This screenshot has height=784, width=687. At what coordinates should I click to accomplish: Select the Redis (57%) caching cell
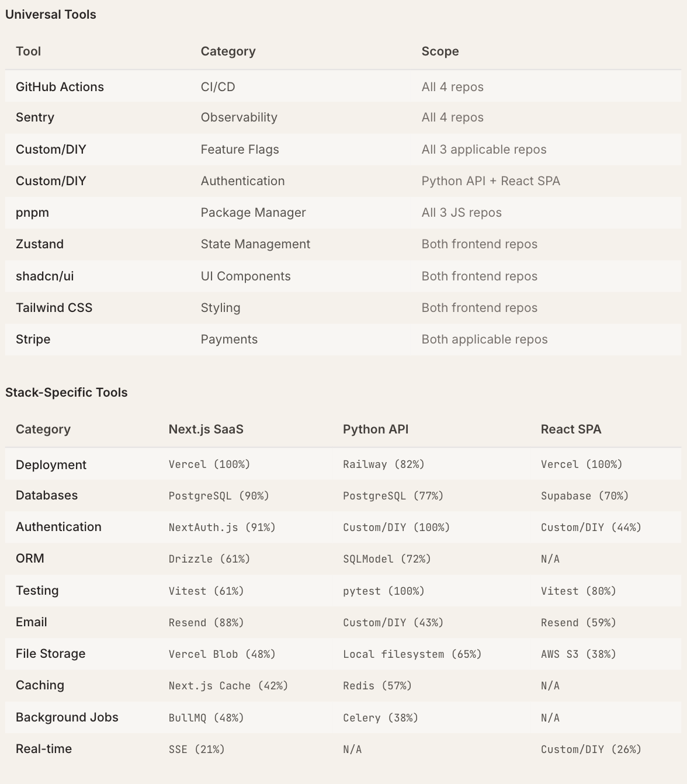[x=377, y=686]
